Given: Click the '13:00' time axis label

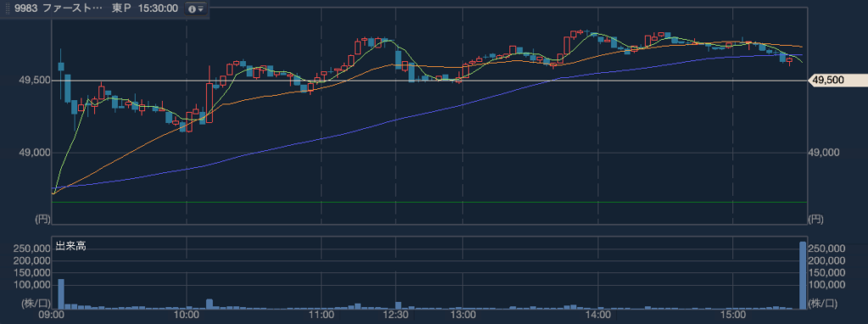Looking at the screenshot, I should point(463,316).
